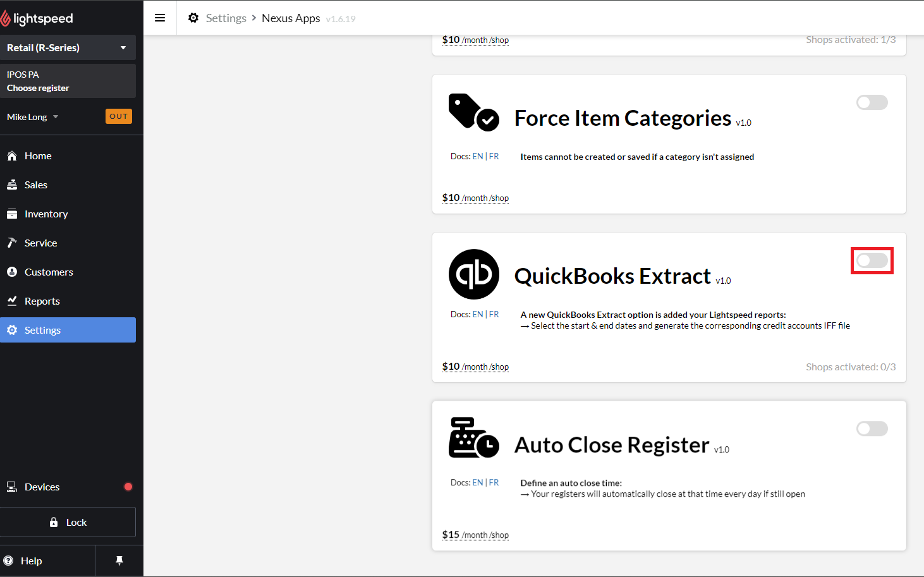Click Auto Close Register $15 /month/shop price
The image size is (924, 577).
point(475,535)
